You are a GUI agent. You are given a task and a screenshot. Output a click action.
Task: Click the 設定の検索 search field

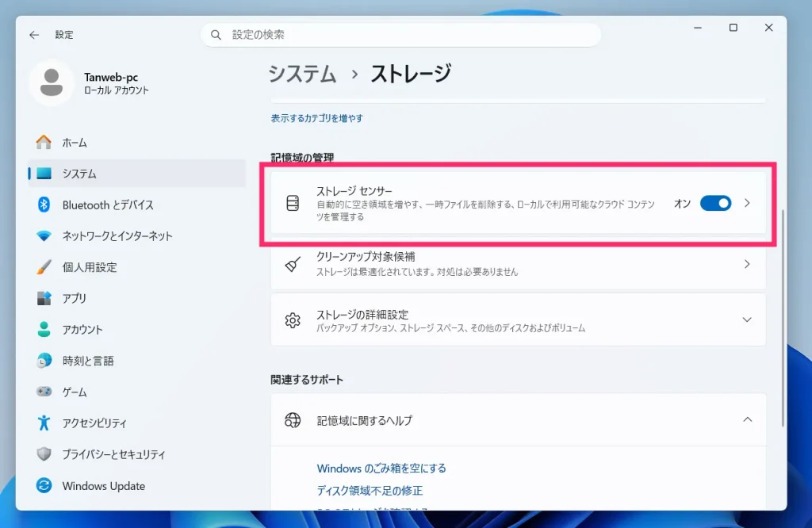[400, 35]
